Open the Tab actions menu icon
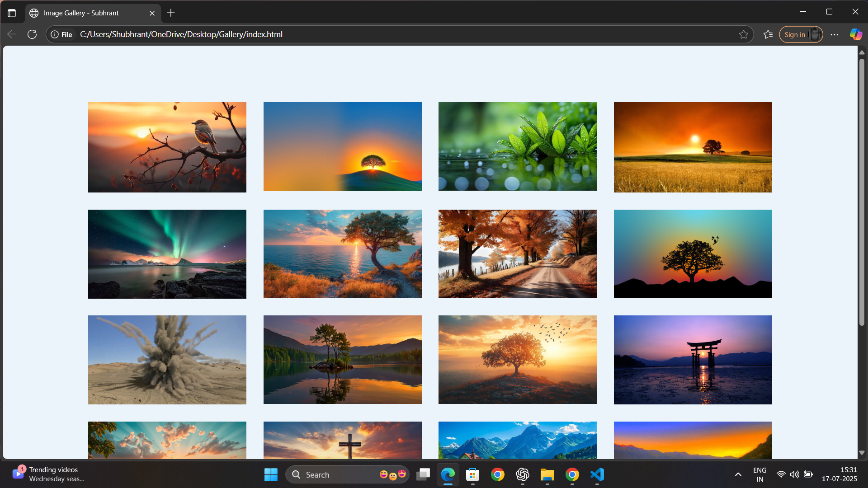 pos(12,13)
